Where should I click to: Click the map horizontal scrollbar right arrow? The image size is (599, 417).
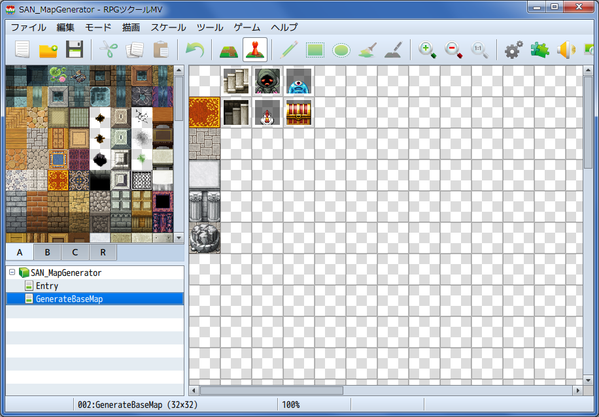tap(578, 390)
